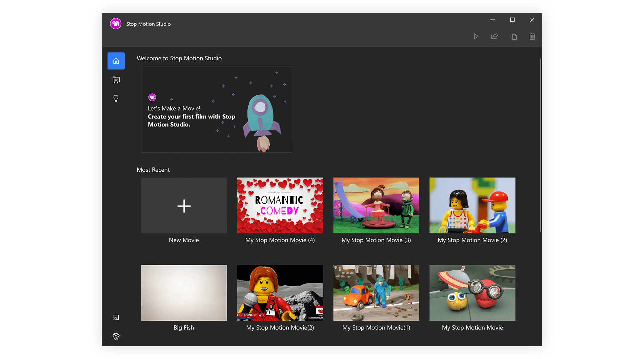Click the My Stop Motion Movie (4) title
This screenshot has width=644, height=359.
pyautogui.click(x=280, y=240)
